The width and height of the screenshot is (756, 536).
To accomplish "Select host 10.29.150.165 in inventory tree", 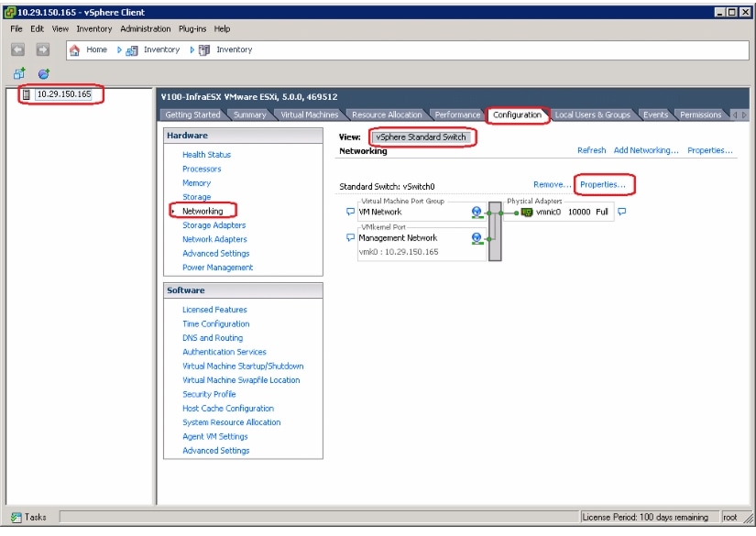I will click(63, 94).
